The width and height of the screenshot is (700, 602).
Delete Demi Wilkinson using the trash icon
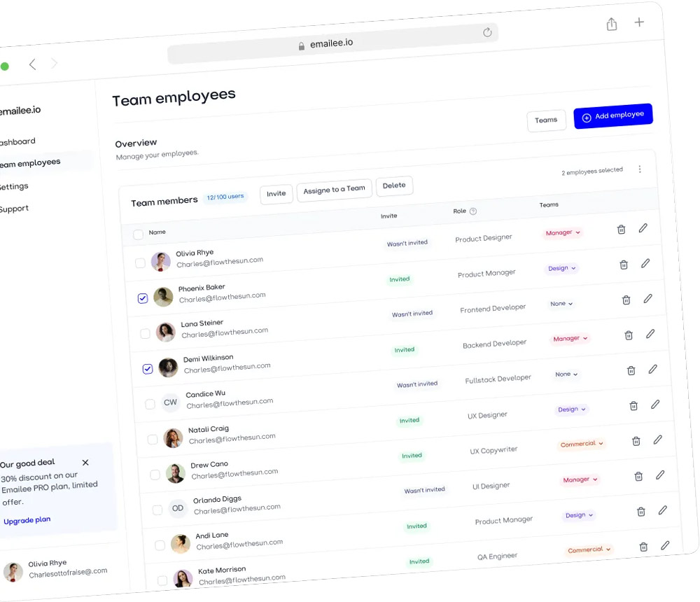(629, 335)
